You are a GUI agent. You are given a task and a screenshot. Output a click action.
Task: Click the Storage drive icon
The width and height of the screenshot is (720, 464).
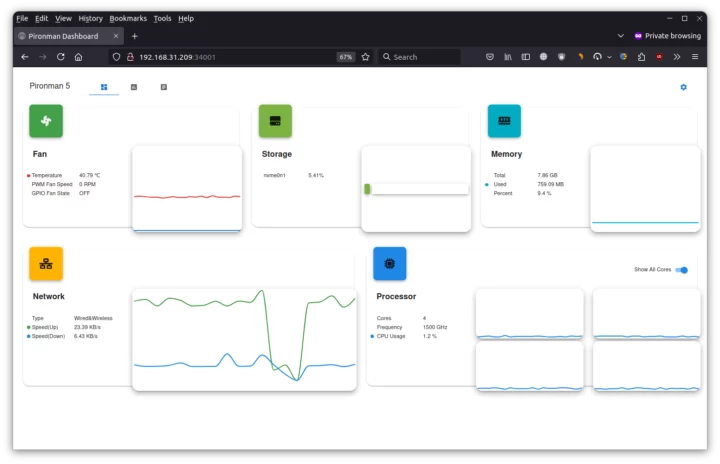coord(275,121)
